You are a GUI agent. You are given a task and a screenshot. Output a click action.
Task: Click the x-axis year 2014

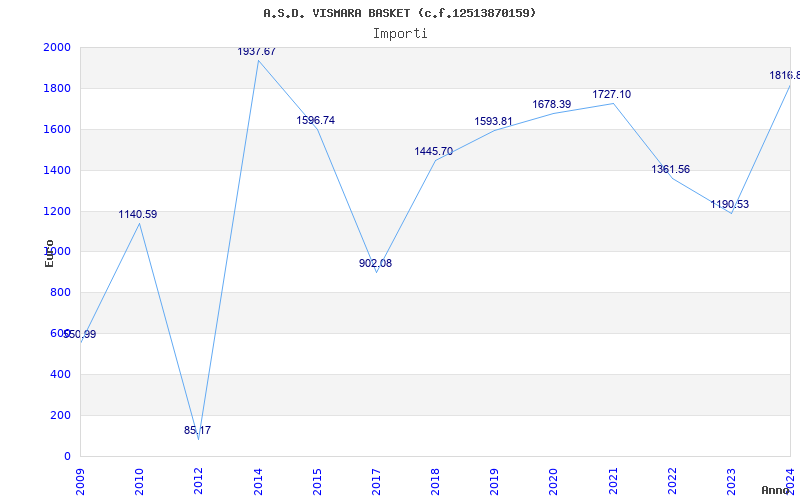point(258,482)
